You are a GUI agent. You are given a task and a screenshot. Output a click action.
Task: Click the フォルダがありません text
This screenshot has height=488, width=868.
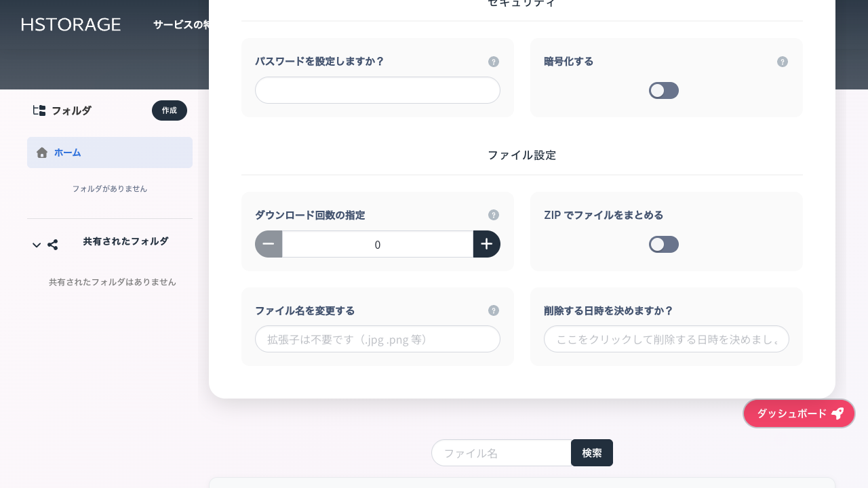click(110, 188)
